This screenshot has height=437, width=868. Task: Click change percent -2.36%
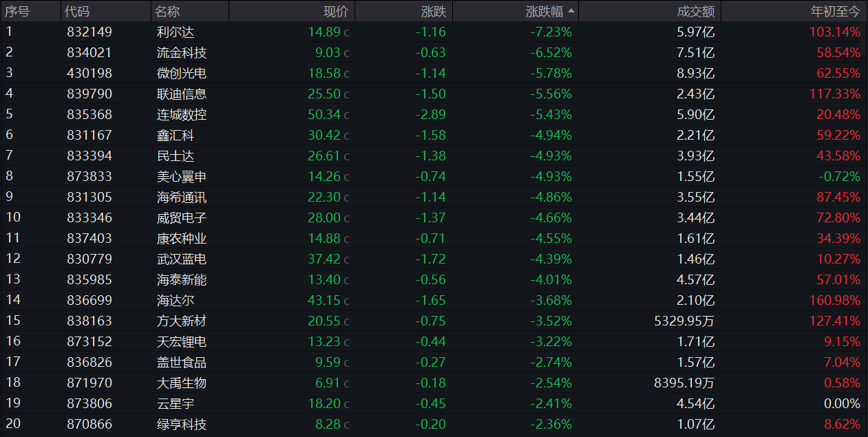(551, 424)
